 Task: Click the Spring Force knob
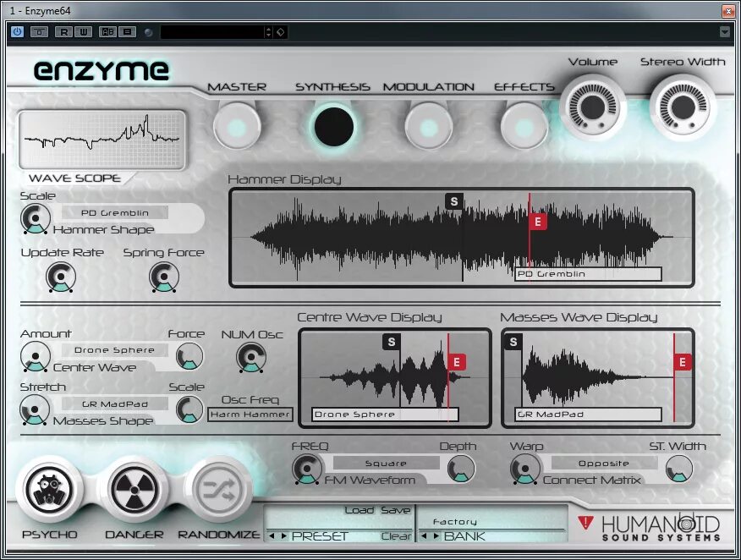coord(164,277)
